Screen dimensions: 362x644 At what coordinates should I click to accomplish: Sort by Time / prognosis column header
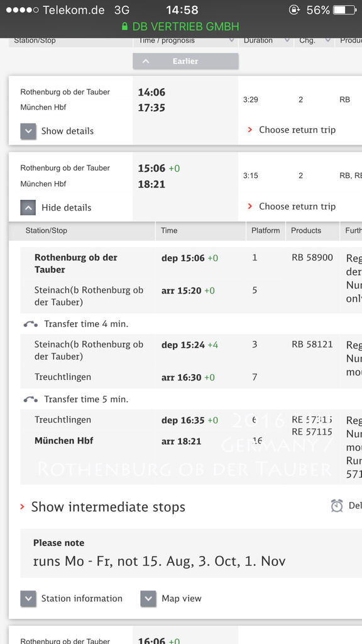[x=186, y=41]
